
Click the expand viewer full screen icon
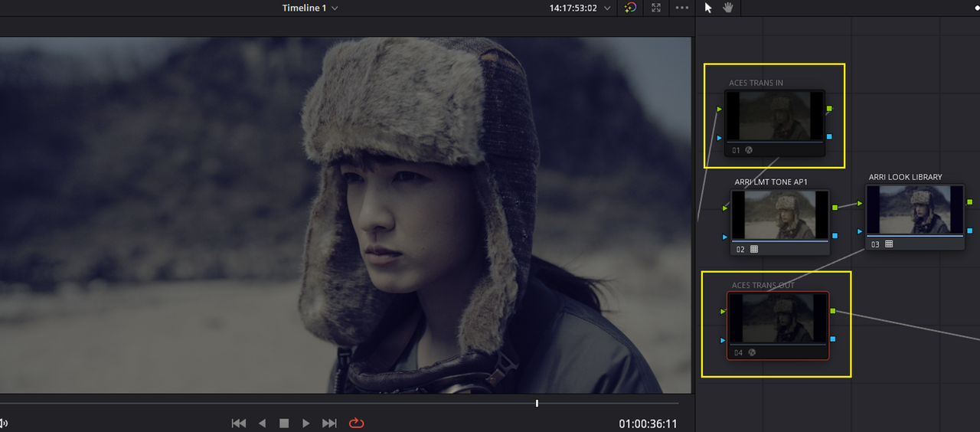pos(656,8)
